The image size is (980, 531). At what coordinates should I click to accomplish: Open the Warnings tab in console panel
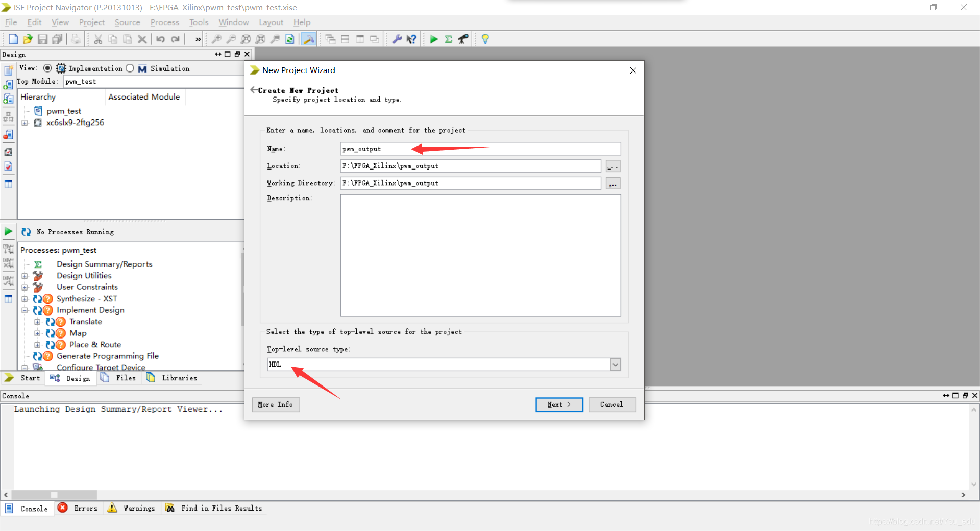coord(132,509)
